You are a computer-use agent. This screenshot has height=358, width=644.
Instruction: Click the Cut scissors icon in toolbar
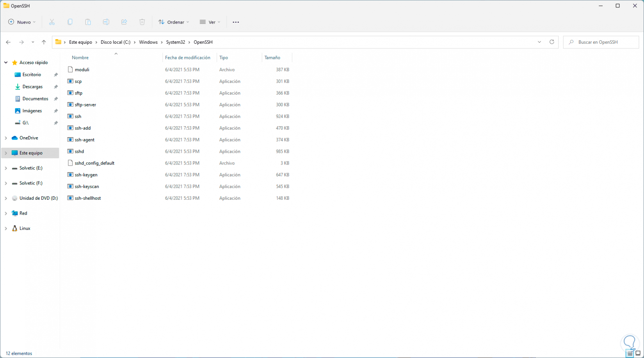52,22
